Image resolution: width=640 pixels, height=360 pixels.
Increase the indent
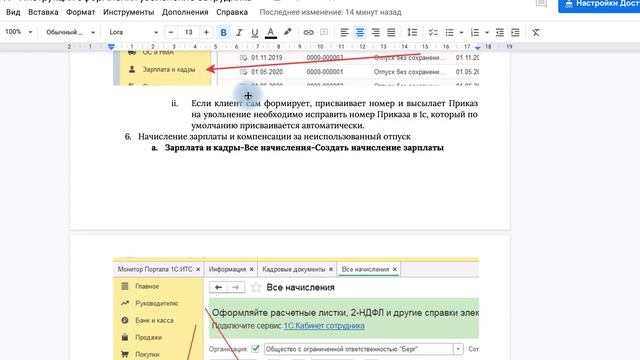pos(516,32)
